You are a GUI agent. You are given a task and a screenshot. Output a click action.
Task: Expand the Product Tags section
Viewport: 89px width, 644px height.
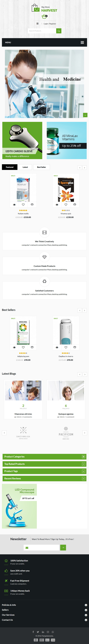[x=44, y=471]
